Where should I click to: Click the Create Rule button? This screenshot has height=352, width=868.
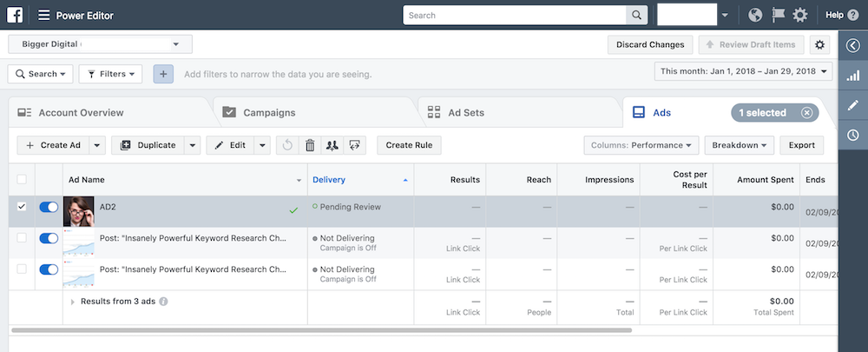tap(409, 145)
